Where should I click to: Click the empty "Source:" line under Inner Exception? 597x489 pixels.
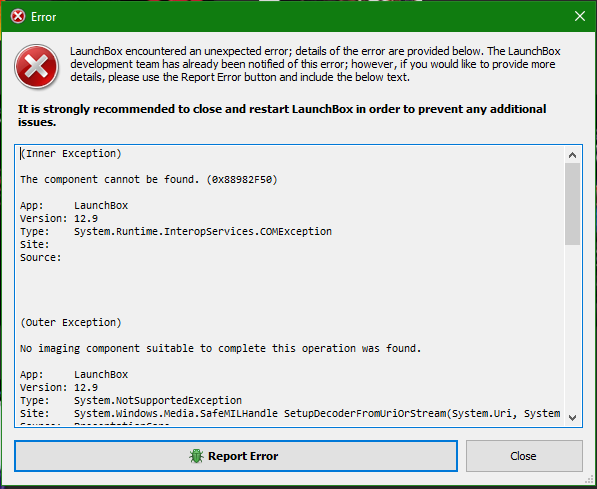(40, 257)
